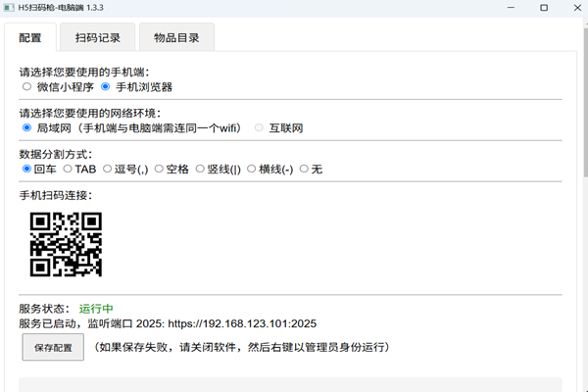Viewport: 588px width, 392px height.
Task: Open the 物品目录 tab
Action: pyautogui.click(x=176, y=37)
